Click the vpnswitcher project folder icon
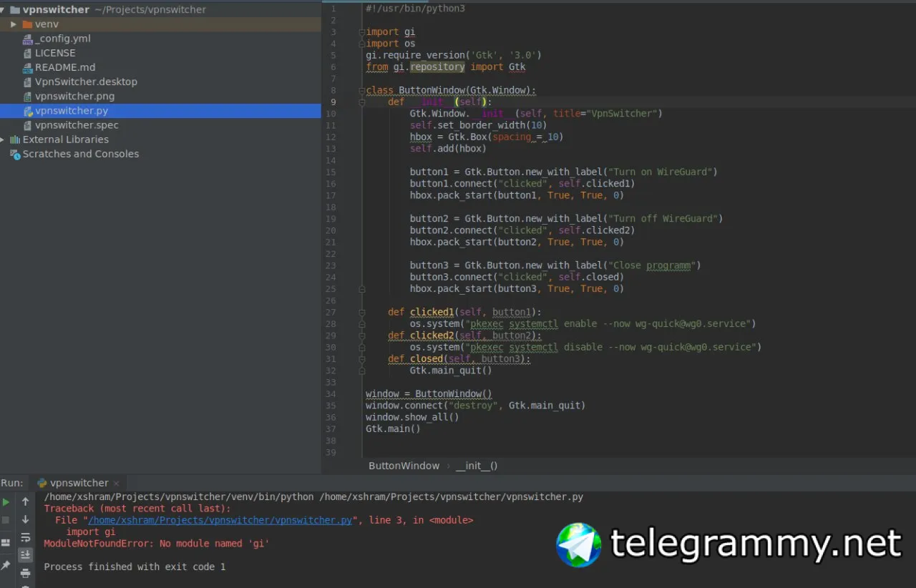This screenshot has height=588, width=916. point(15,10)
